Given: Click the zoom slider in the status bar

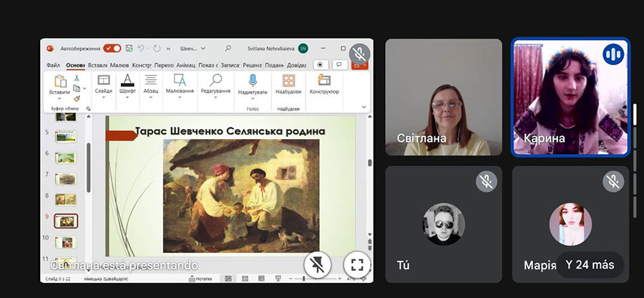Looking at the screenshot, I should pos(314,279).
